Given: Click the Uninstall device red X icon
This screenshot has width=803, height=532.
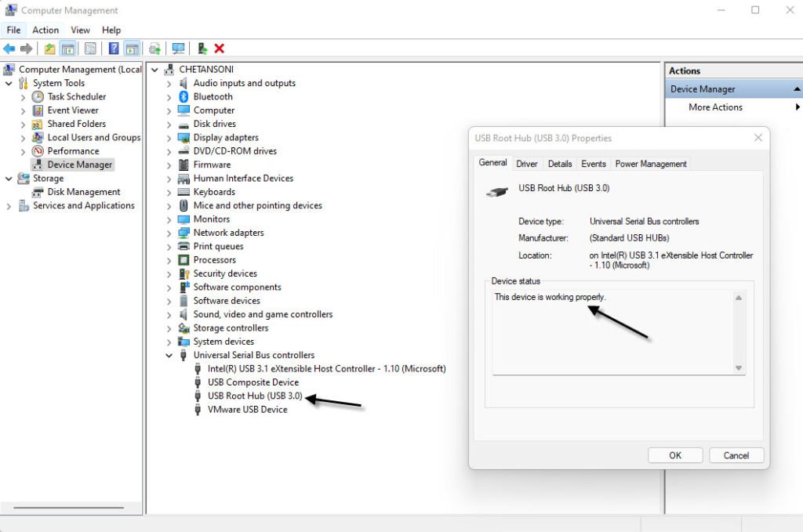Looking at the screenshot, I should (218, 48).
